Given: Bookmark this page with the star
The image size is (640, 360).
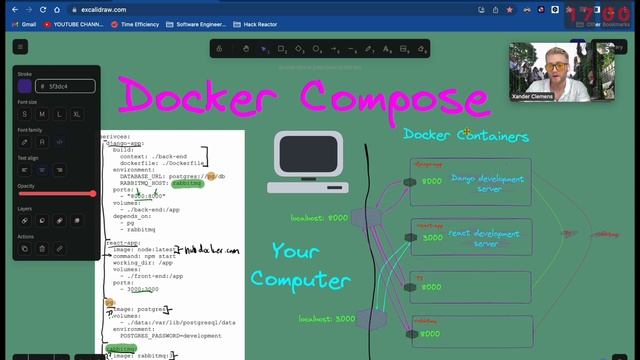Looking at the screenshot, I should click(510, 10).
